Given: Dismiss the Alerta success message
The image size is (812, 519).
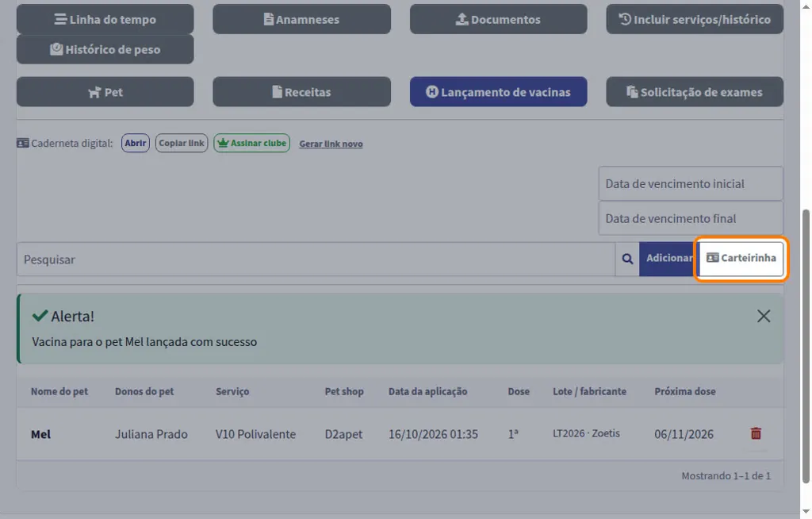Looking at the screenshot, I should pos(764,317).
